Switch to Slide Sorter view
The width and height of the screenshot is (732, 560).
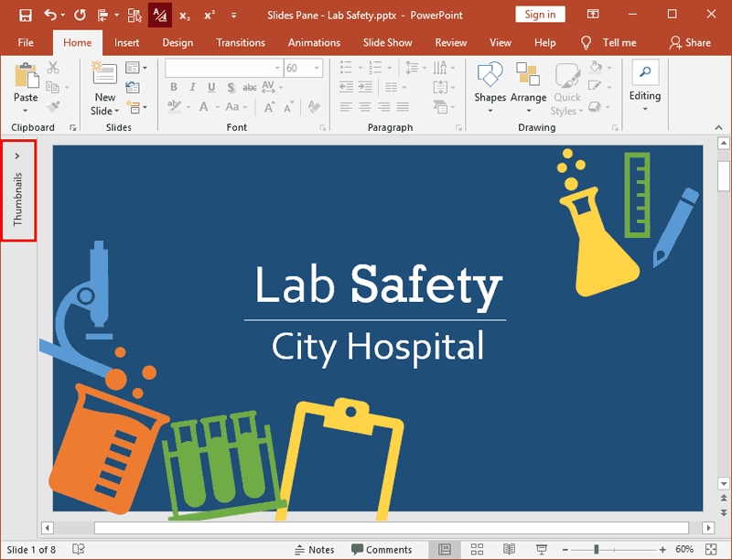coord(477,549)
